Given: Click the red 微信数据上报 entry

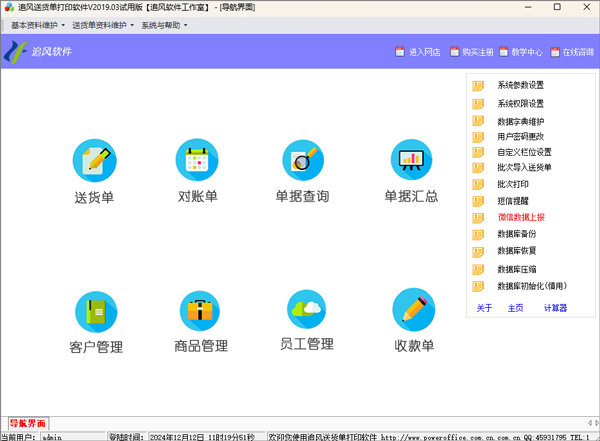Looking at the screenshot, I should click(520, 216).
